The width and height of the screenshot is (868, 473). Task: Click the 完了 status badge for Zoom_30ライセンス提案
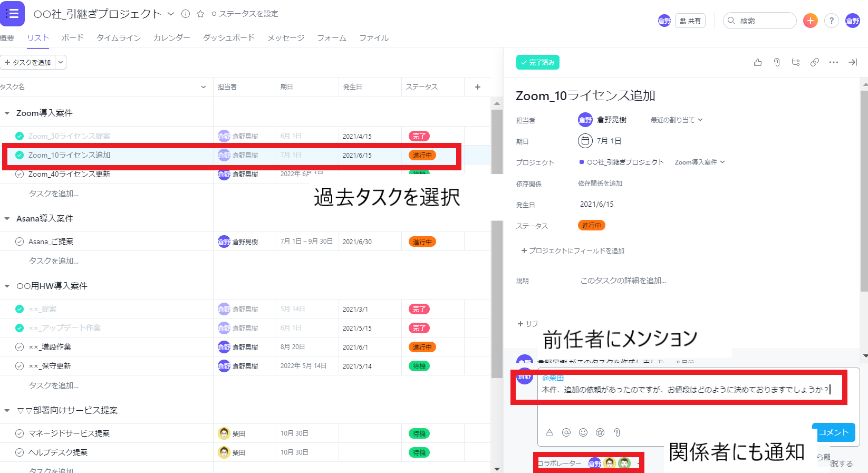pyautogui.click(x=419, y=136)
